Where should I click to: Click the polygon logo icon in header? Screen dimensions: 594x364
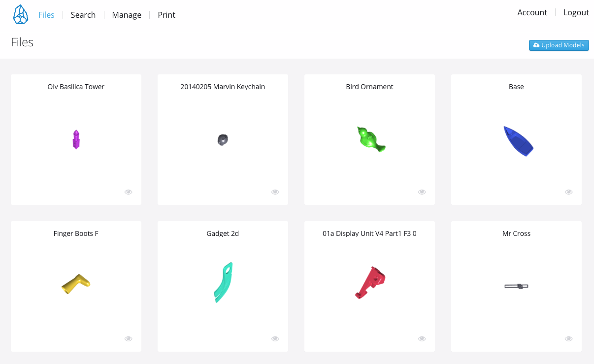[x=20, y=15]
